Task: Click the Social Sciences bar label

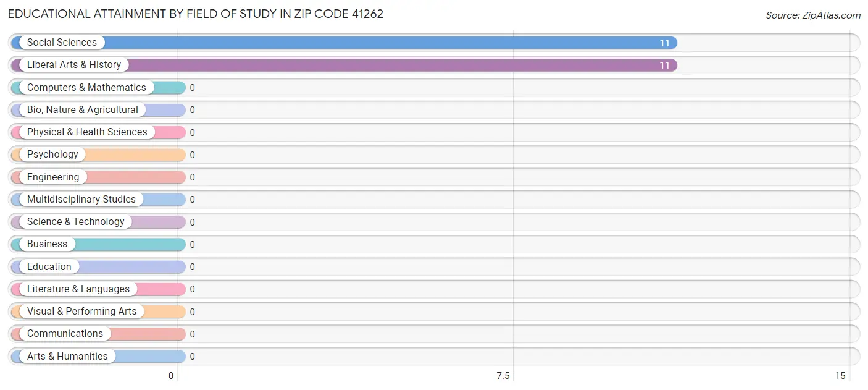Action: [62, 43]
